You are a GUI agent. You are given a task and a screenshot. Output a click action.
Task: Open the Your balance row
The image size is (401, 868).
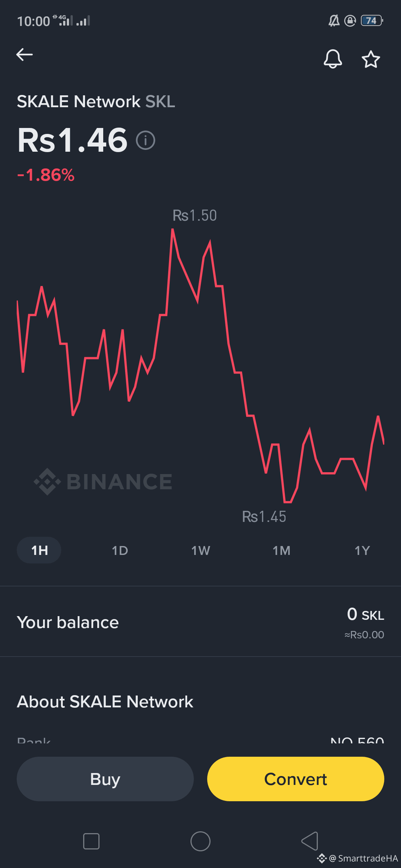tap(200, 622)
